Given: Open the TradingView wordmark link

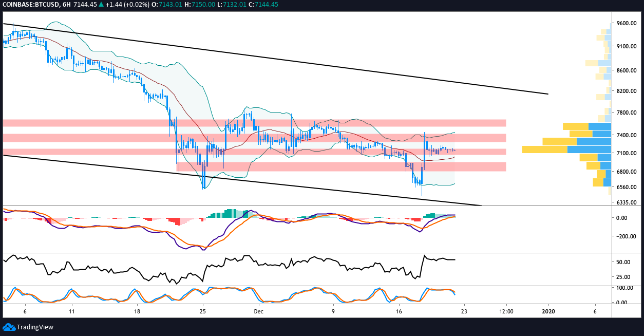Looking at the screenshot, I should tap(35, 327).
